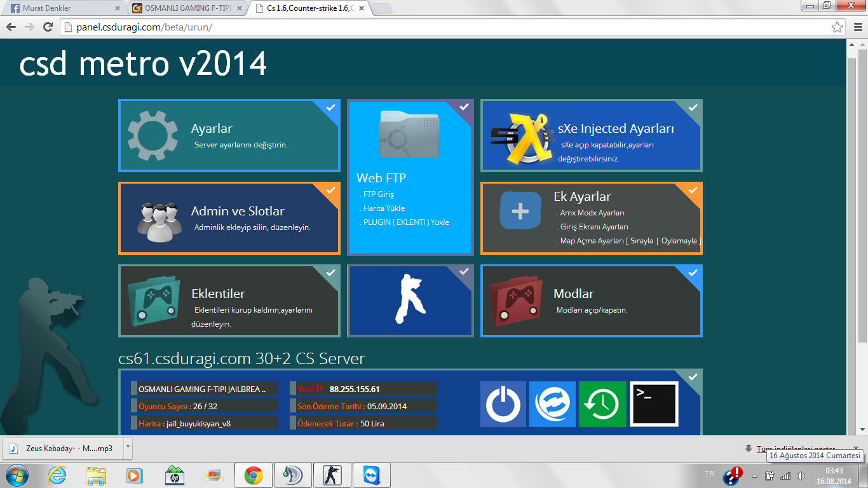Go back with the browser back arrow
The height and width of the screenshot is (488, 868).
click(x=11, y=27)
